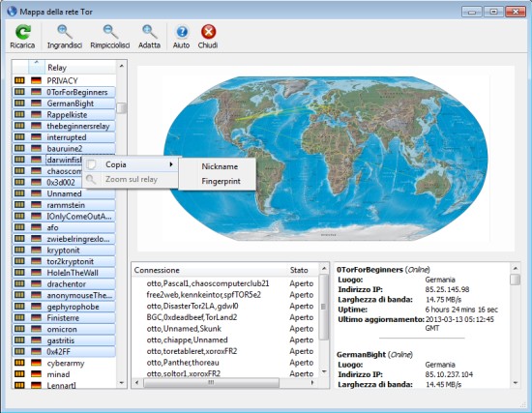Click the flag icon beside omicron

click(x=36, y=329)
